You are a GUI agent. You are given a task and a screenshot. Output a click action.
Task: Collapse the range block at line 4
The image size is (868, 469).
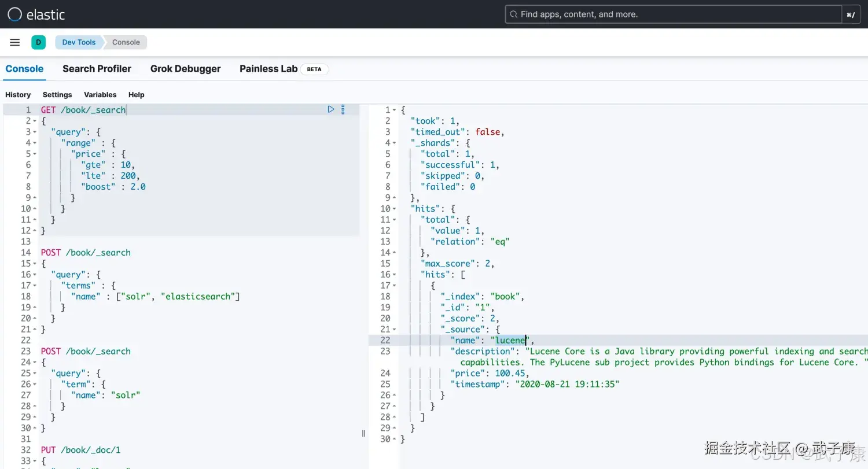coord(35,143)
